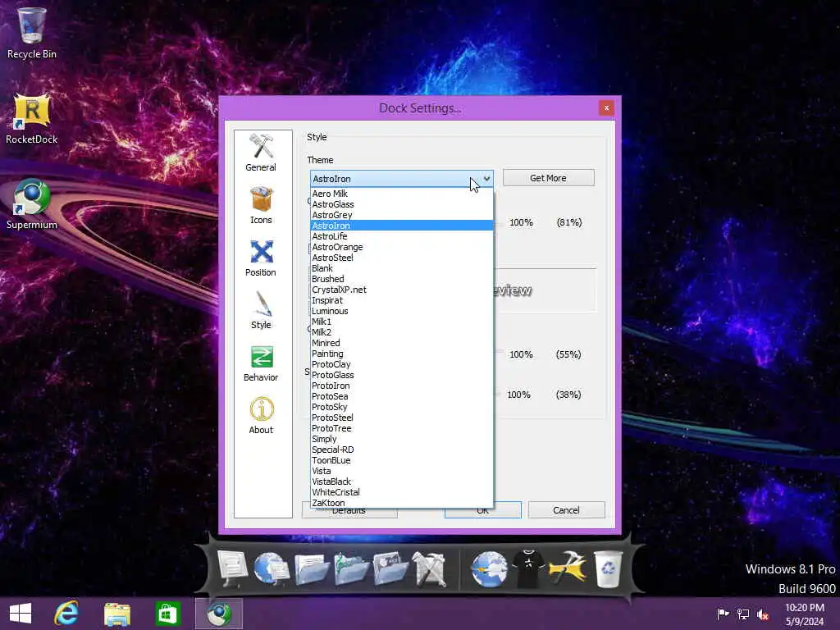Choose the VistaBlack theme
The width and height of the screenshot is (840, 630).
tap(402, 482)
